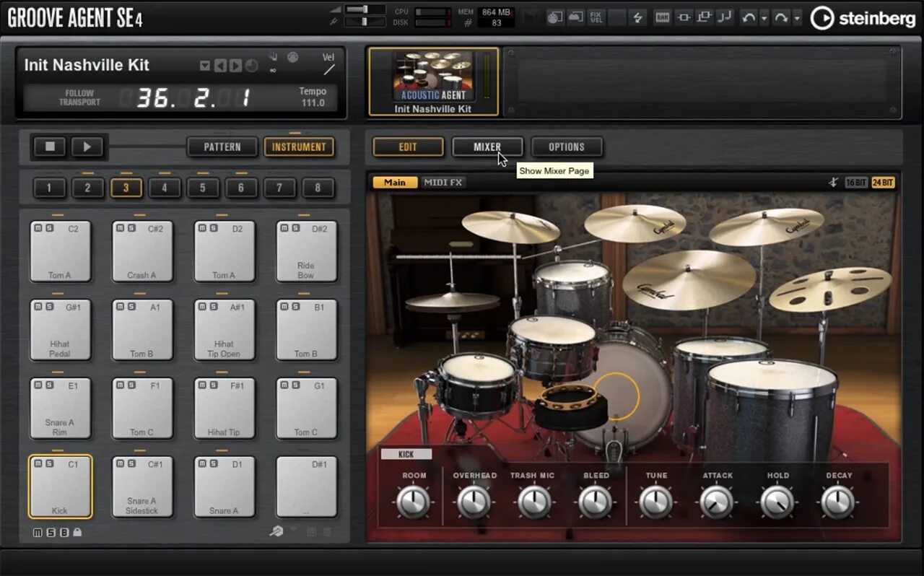
Task: Click the MIDI connector icon
Action: pos(292,57)
